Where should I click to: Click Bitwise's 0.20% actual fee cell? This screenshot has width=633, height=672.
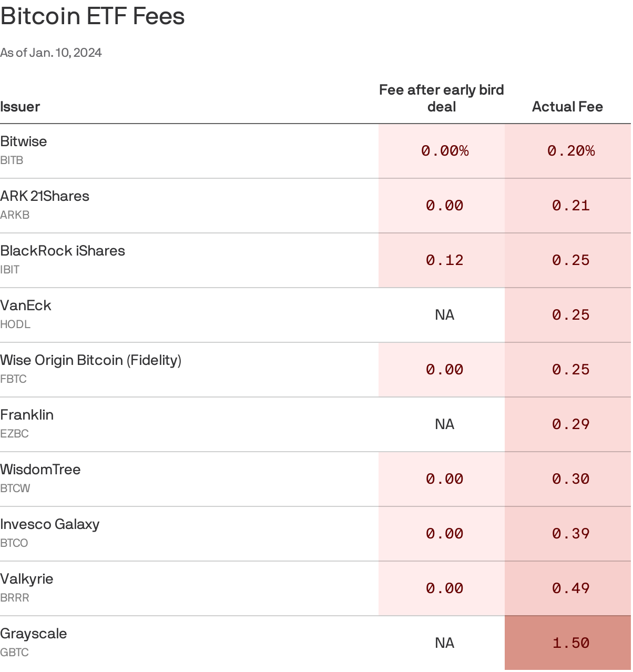570,151
